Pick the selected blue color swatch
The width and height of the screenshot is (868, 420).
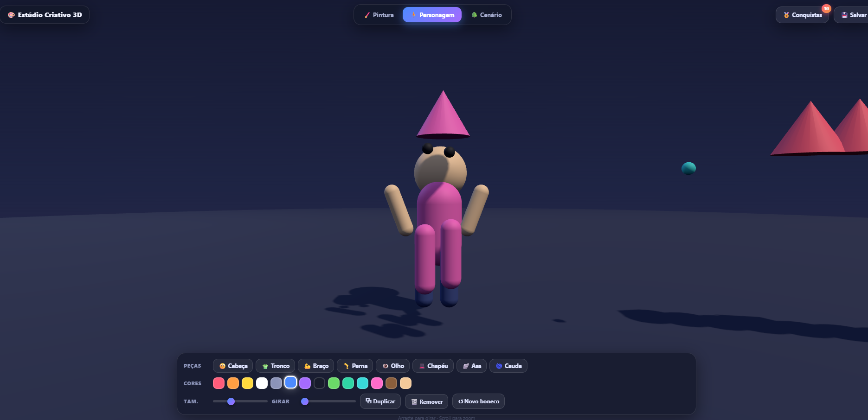pyautogui.click(x=290, y=382)
